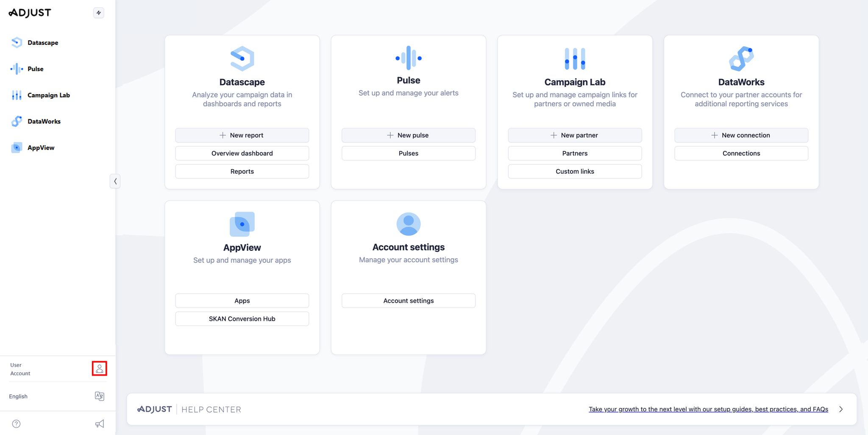The height and width of the screenshot is (435, 868).
Task: Open Pulse from the sidebar menu
Action: [x=36, y=69]
